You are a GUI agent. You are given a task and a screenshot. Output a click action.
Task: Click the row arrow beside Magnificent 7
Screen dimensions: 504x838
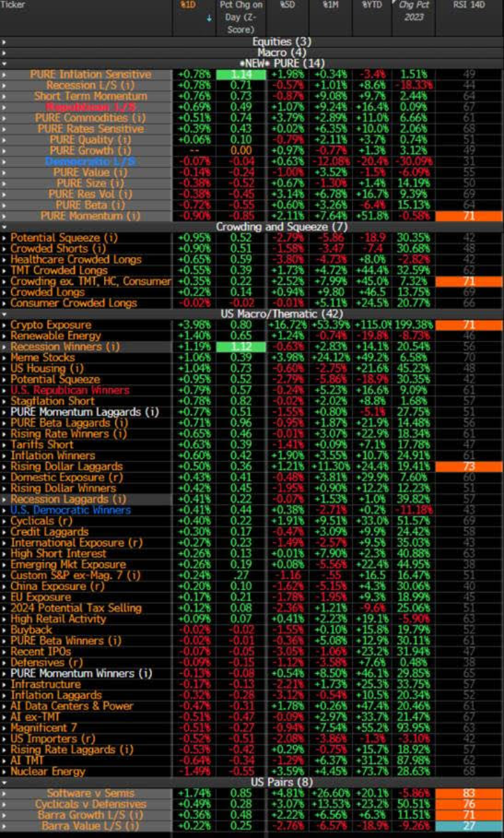coord(4,728)
